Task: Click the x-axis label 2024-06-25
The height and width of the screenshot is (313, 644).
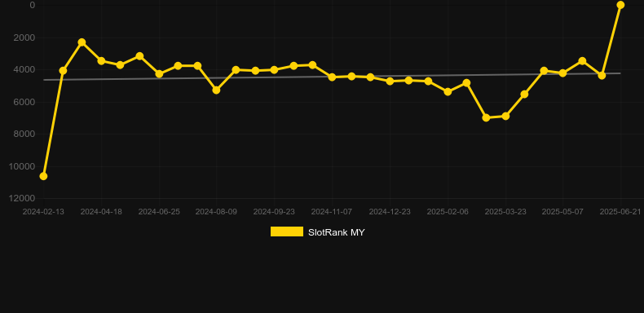Action: coord(159,212)
